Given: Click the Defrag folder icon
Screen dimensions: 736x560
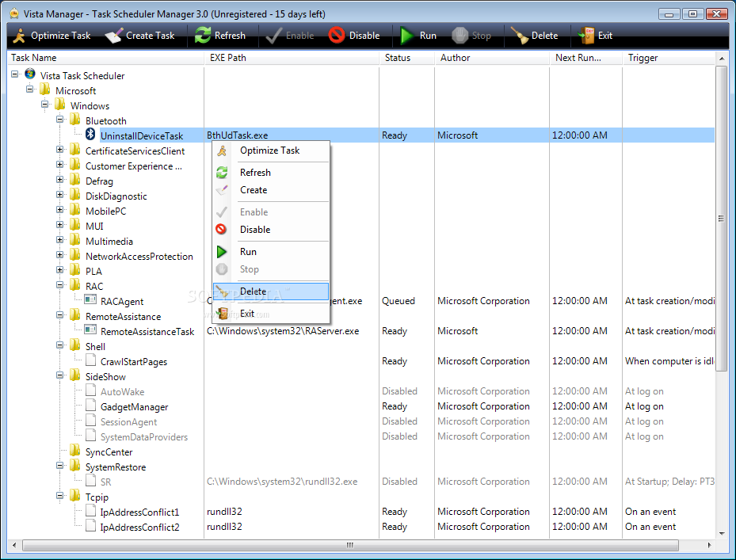Looking at the screenshot, I should [75, 180].
